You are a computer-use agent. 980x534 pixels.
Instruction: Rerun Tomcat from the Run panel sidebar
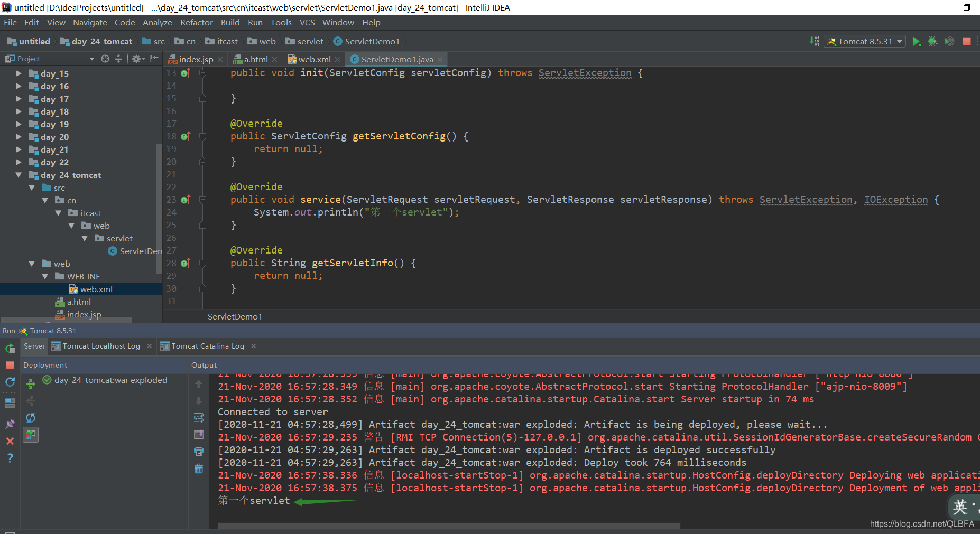point(10,349)
